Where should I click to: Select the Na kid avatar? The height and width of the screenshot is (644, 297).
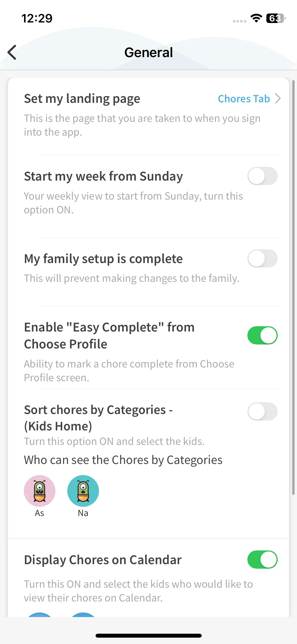83,491
